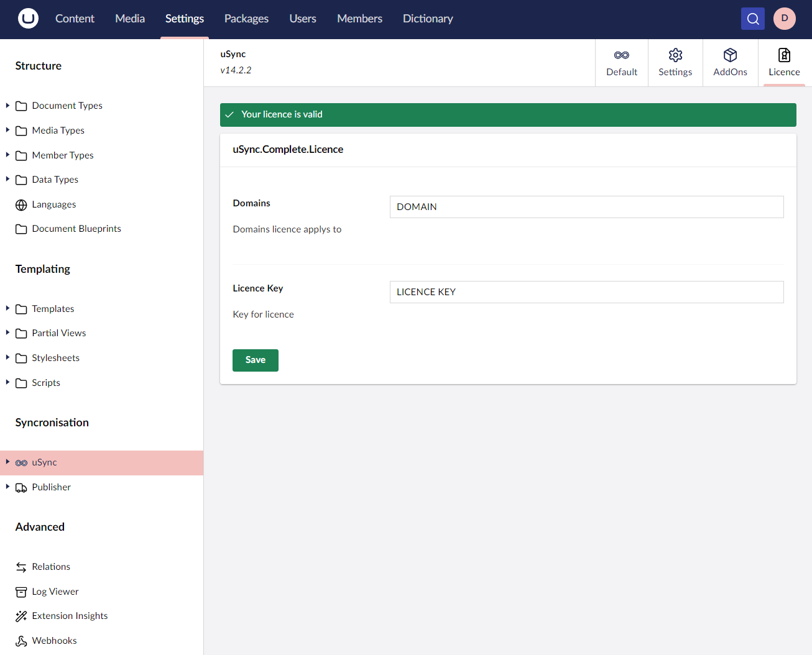Click the Document Blueprints folder icon
This screenshot has width=812, height=655.
click(x=21, y=229)
